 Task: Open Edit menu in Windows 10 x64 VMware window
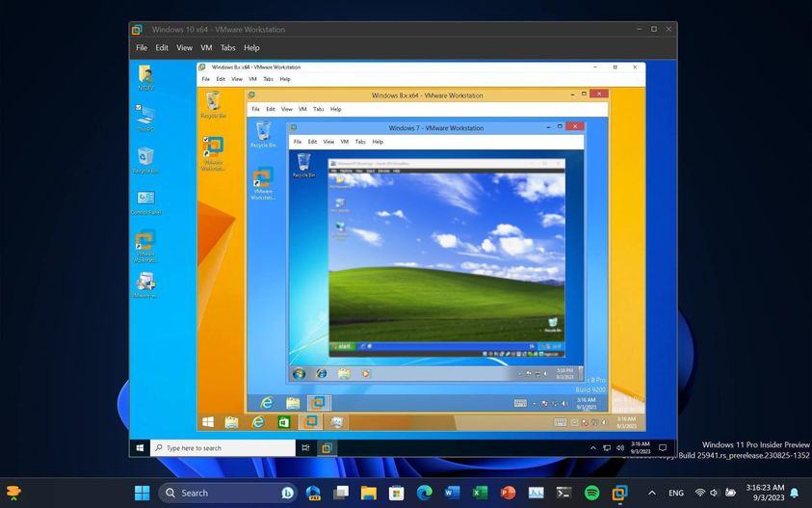point(162,47)
